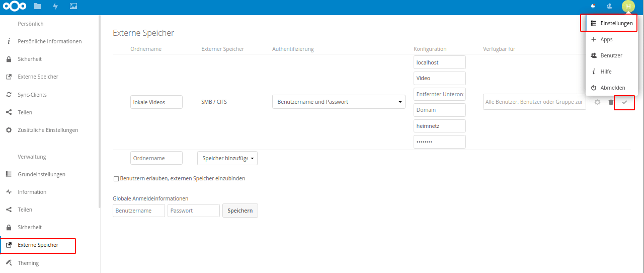This screenshot has width=644, height=273.
Task: Enable users to mount external storage
Action: point(116,179)
